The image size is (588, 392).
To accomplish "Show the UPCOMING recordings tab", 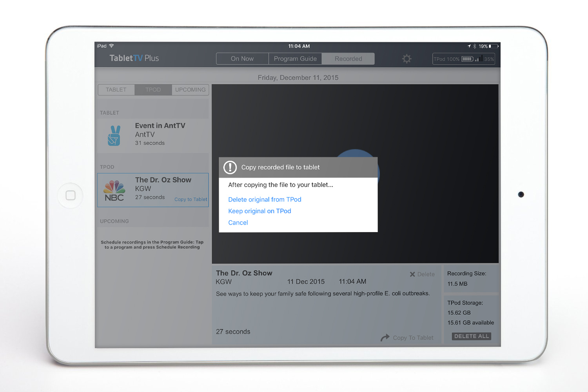I will tap(190, 90).
